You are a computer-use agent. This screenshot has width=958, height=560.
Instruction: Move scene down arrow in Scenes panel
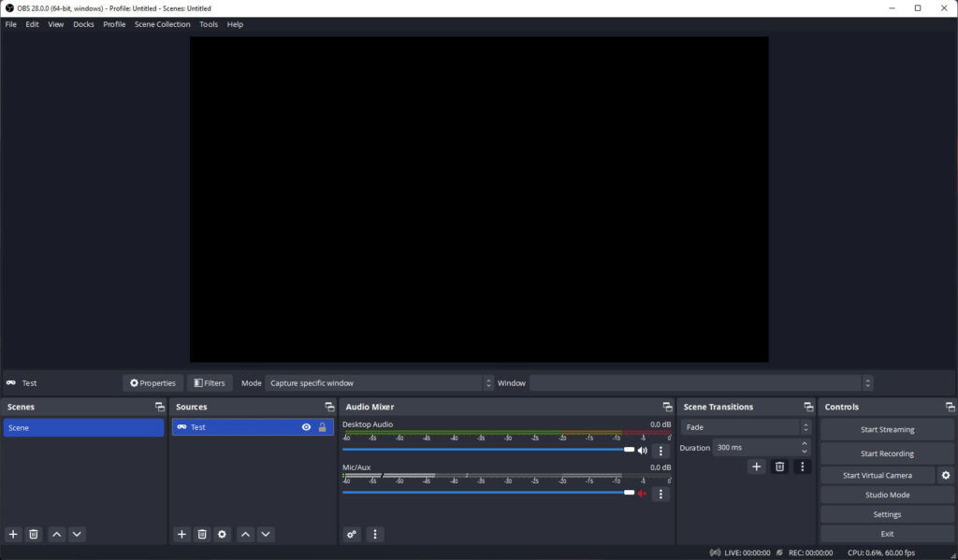[x=77, y=535]
